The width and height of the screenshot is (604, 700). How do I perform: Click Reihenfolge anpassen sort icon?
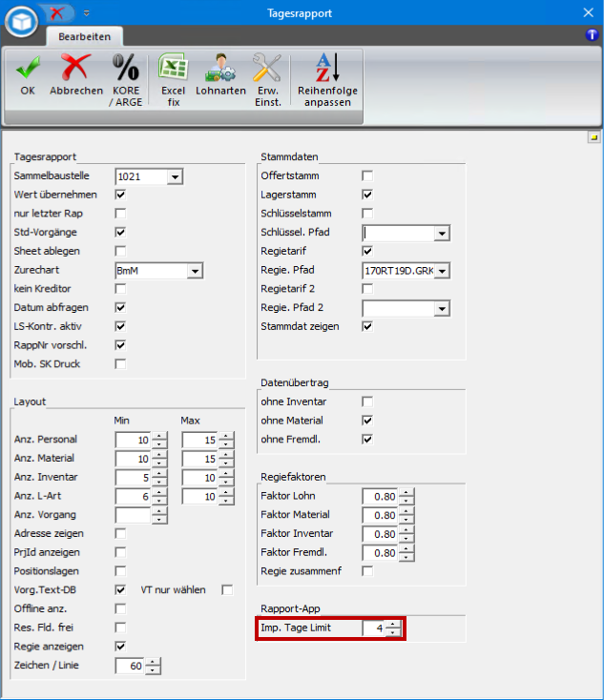click(x=327, y=68)
